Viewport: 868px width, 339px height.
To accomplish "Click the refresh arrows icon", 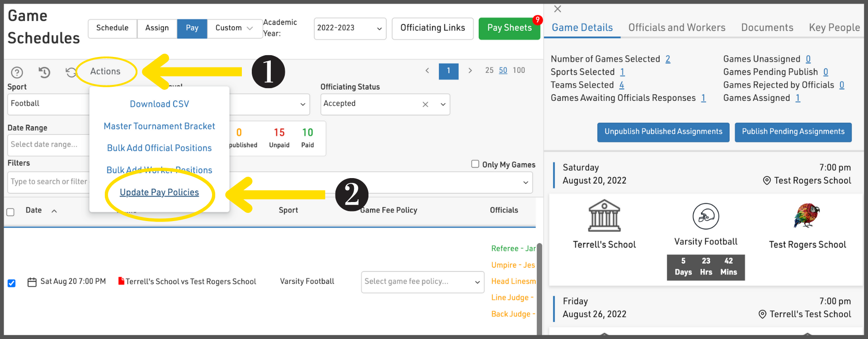I will [x=71, y=72].
